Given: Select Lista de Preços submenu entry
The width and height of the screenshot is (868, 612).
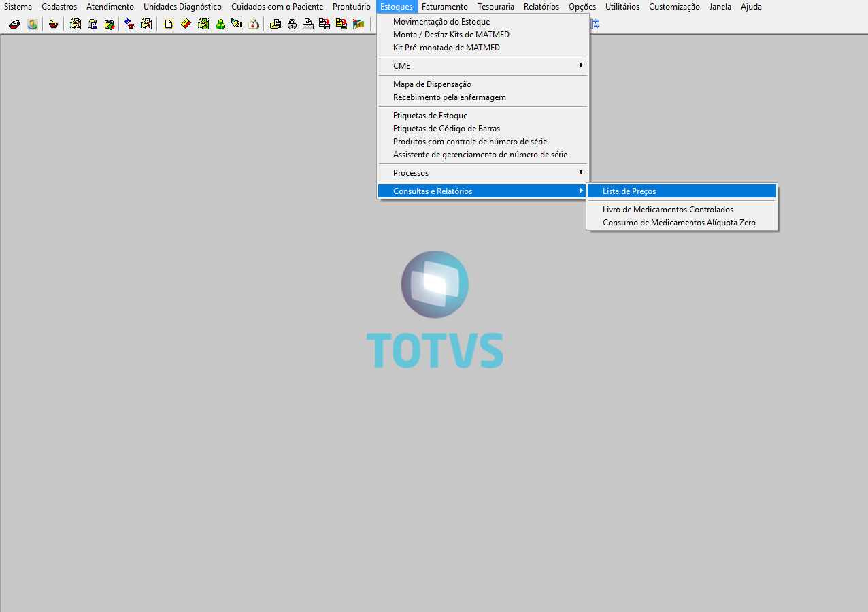Looking at the screenshot, I should pos(682,191).
